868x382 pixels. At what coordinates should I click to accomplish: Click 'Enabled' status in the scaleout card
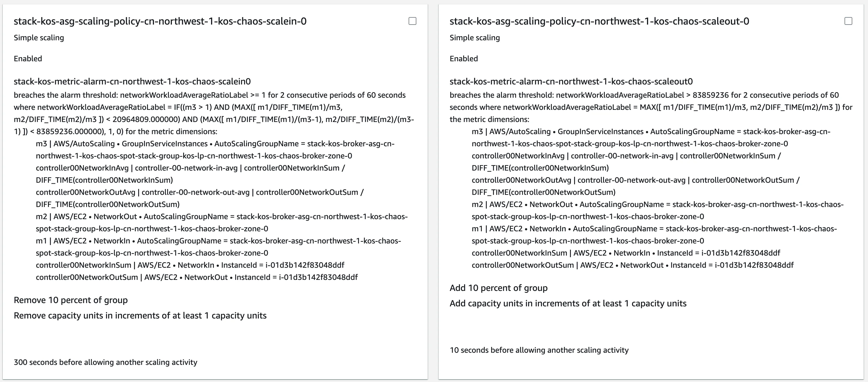point(464,58)
